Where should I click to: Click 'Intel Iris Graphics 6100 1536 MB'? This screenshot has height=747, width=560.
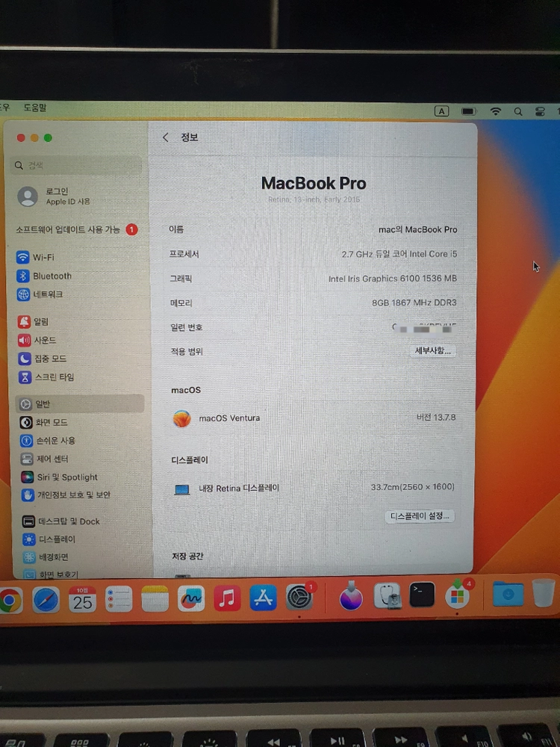click(393, 278)
